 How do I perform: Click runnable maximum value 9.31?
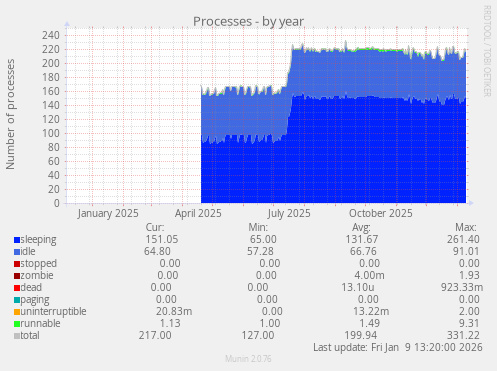[469, 323]
